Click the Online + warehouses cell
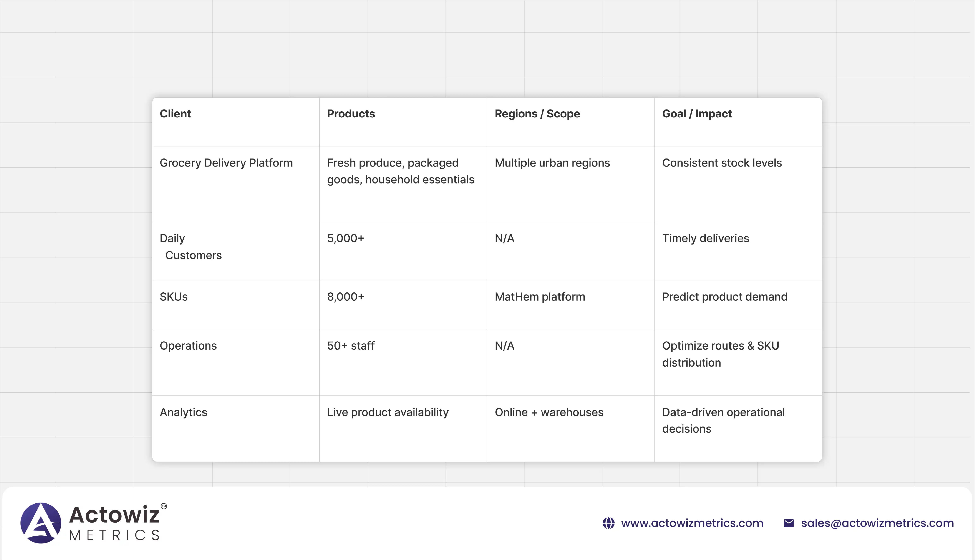This screenshot has width=975, height=560. coord(549,412)
